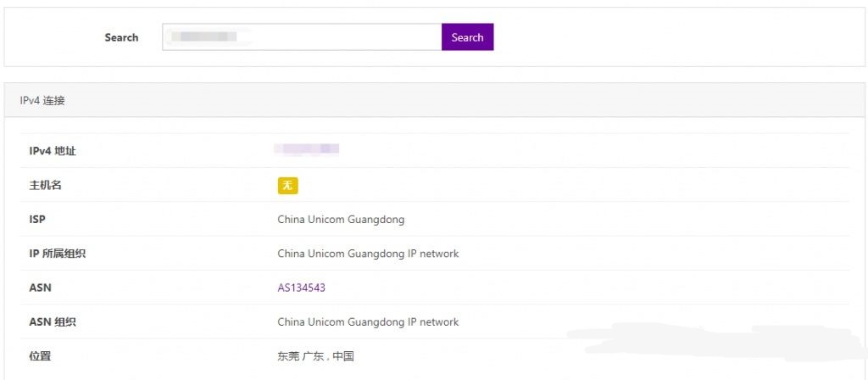Click the ASN 组织 row's network value

[x=368, y=322]
